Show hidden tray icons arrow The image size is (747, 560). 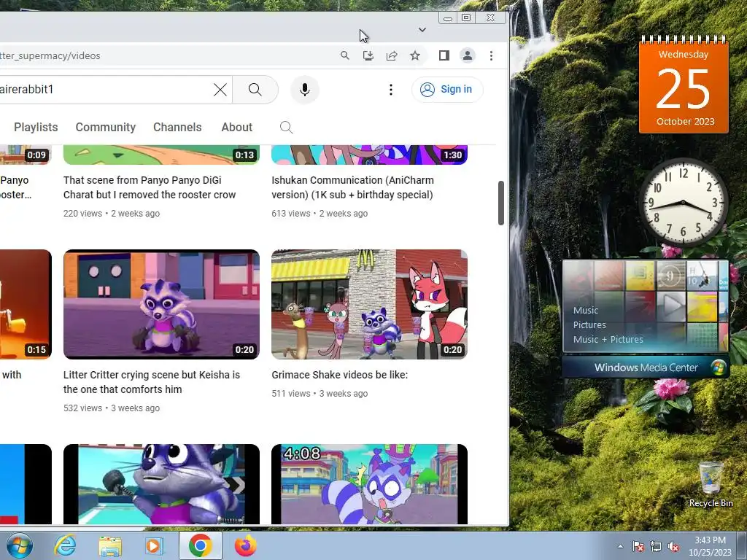tap(620, 547)
